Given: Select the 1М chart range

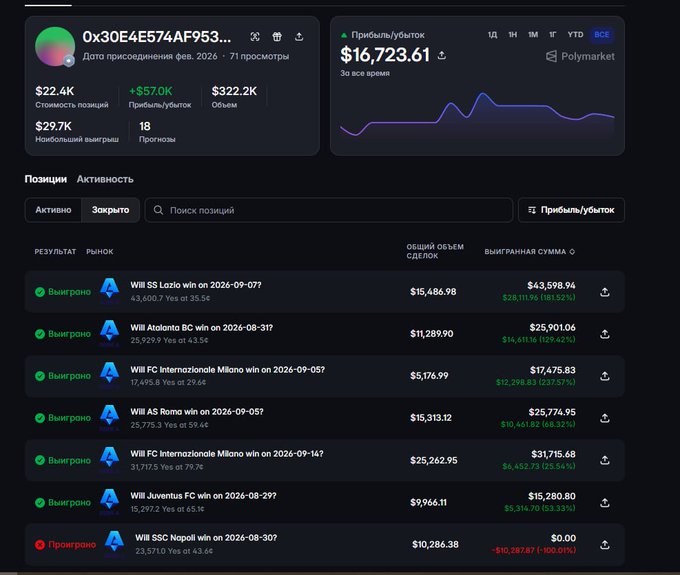Looking at the screenshot, I should click(533, 35).
